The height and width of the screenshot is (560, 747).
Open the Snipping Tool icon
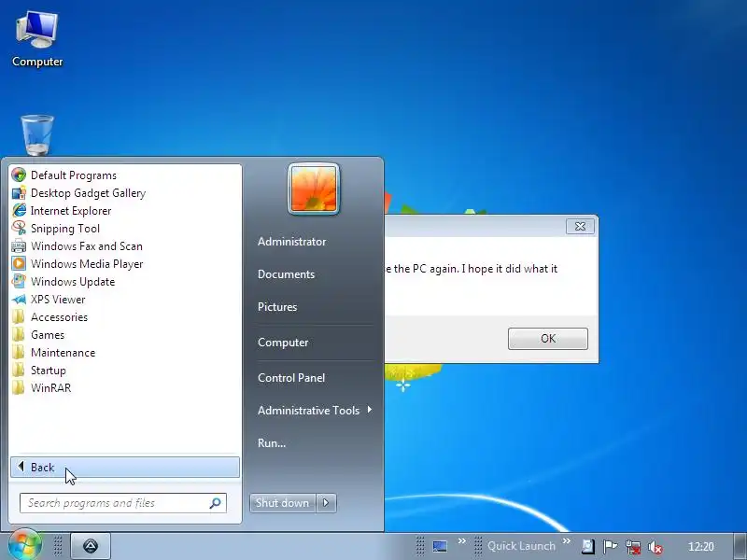(19, 228)
